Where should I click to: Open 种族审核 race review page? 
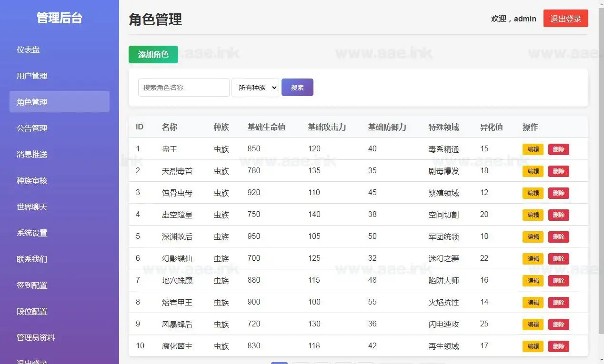coord(32,180)
